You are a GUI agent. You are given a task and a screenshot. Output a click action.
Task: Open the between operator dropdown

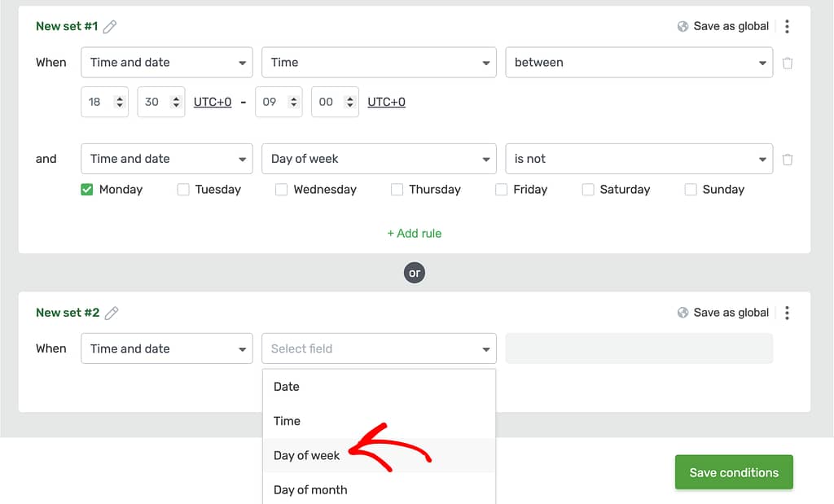[x=639, y=62]
